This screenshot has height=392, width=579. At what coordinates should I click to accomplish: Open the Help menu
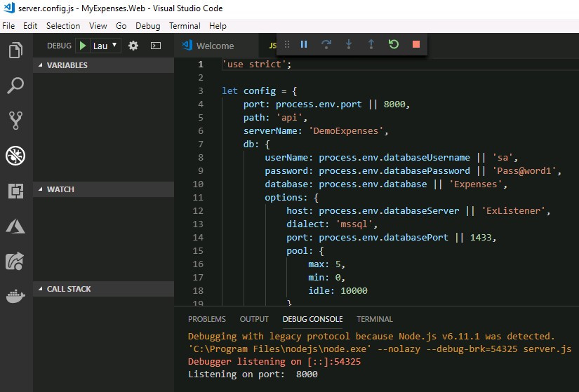click(218, 26)
